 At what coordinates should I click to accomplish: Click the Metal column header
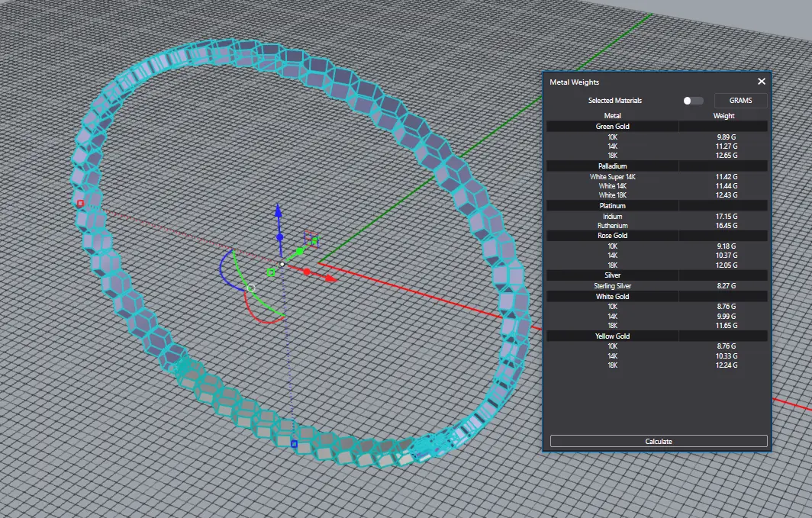pos(612,115)
